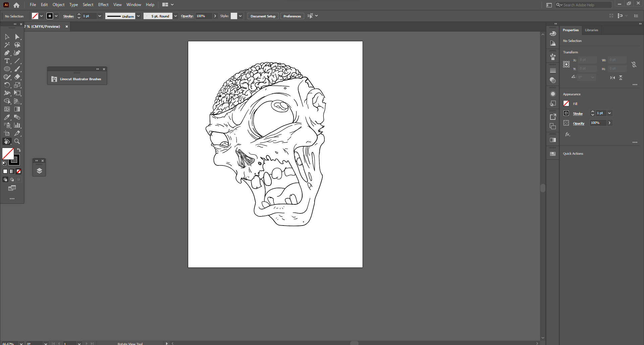Open the graphic Style dropdown
Screen dimensions: 644x345
pos(240,16)
